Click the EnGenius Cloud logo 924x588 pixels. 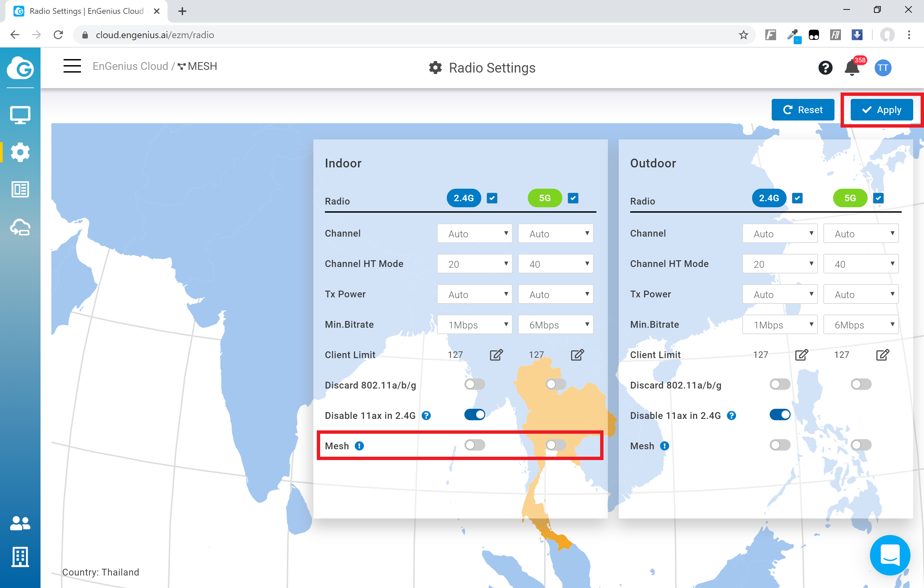tap(20, 68)
